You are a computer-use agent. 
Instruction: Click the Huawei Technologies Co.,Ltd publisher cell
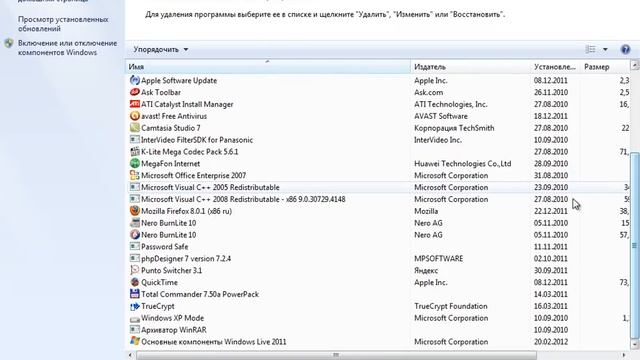click(x=462, y=163)
